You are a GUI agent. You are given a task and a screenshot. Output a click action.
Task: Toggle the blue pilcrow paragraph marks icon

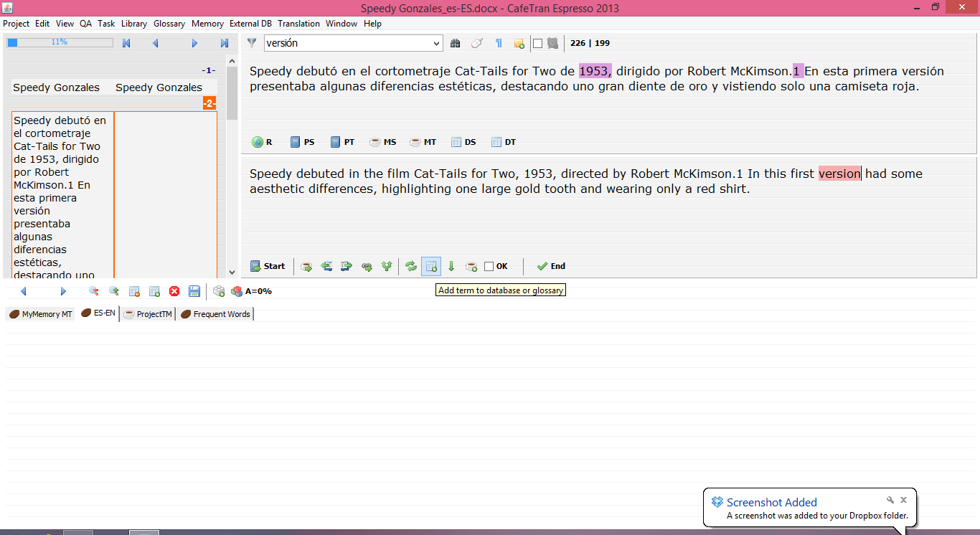pos(499,43)
